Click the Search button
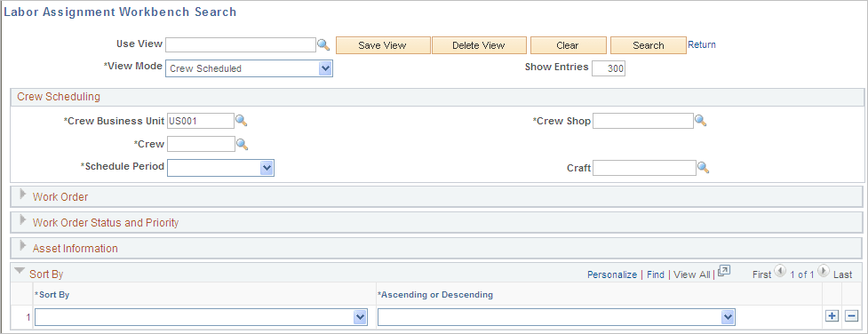 649,45
